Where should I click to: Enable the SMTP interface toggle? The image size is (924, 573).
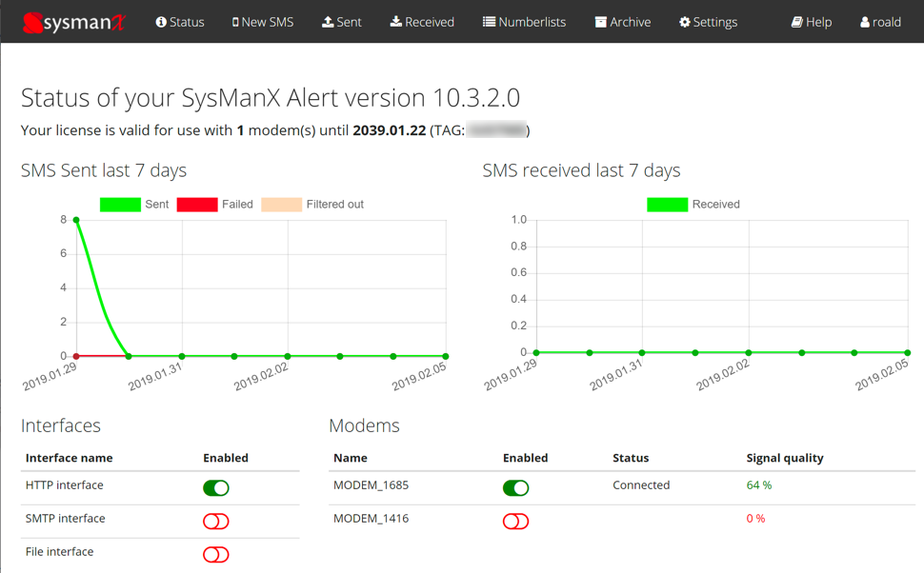(215, 521)
